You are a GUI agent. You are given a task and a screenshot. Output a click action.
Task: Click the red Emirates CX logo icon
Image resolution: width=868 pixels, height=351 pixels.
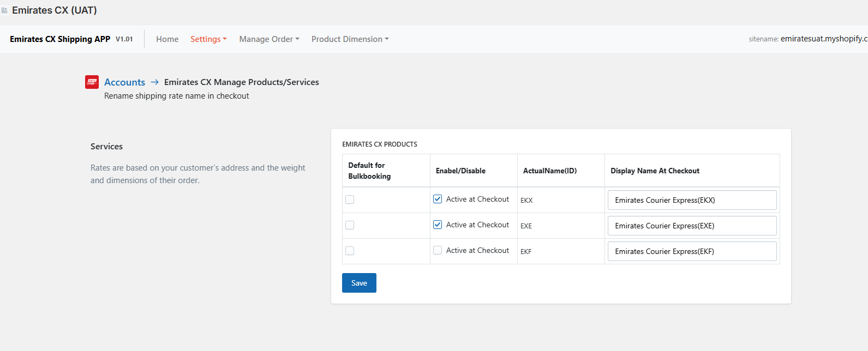(92, 82)
